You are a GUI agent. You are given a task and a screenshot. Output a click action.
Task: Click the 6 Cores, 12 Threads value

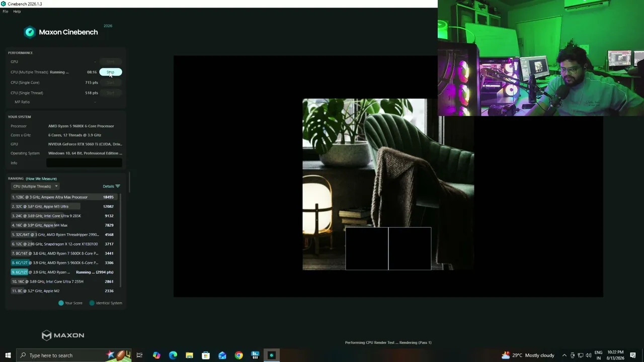(x=74, y=135)
